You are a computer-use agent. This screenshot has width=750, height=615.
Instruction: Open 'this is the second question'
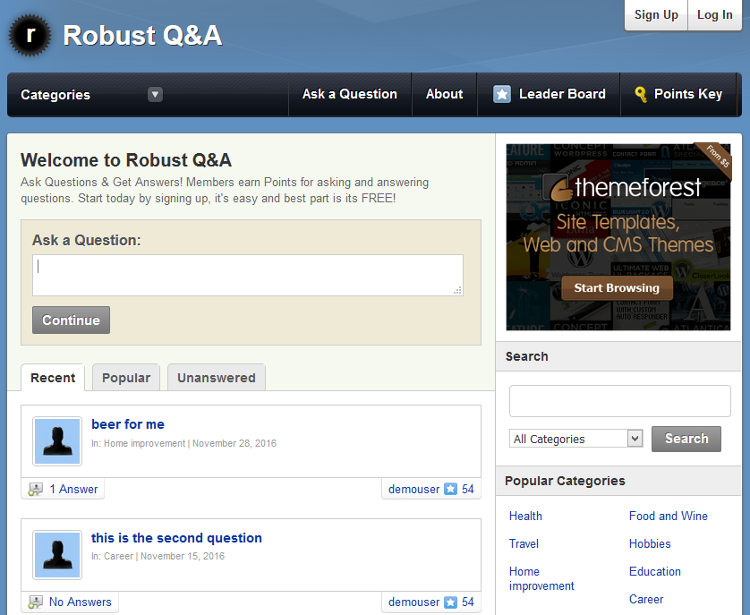pos(176,538)
